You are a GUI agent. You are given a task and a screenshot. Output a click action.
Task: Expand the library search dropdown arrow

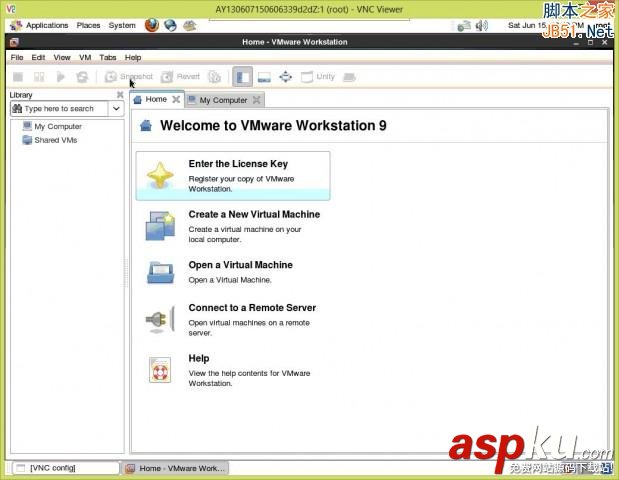[x=116, y=109]
